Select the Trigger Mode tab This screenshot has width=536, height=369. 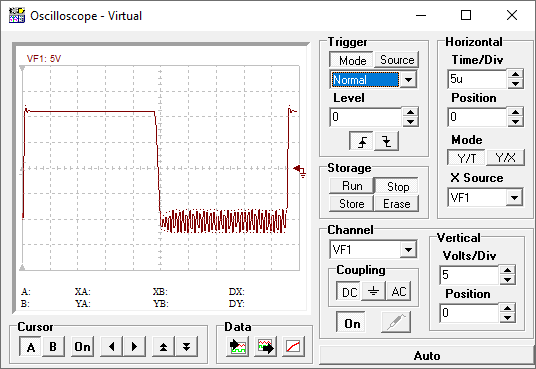(x=352, y=60)
